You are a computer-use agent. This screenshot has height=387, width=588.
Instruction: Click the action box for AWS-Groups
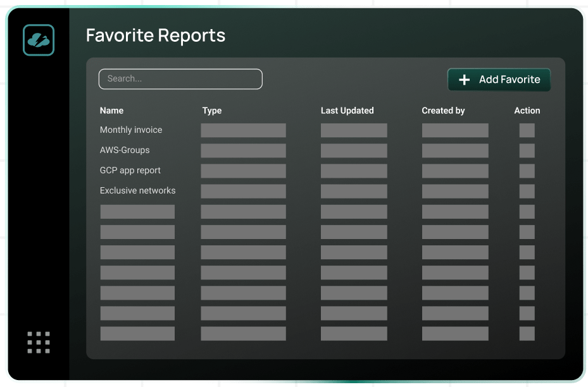[x=527, y=150]
